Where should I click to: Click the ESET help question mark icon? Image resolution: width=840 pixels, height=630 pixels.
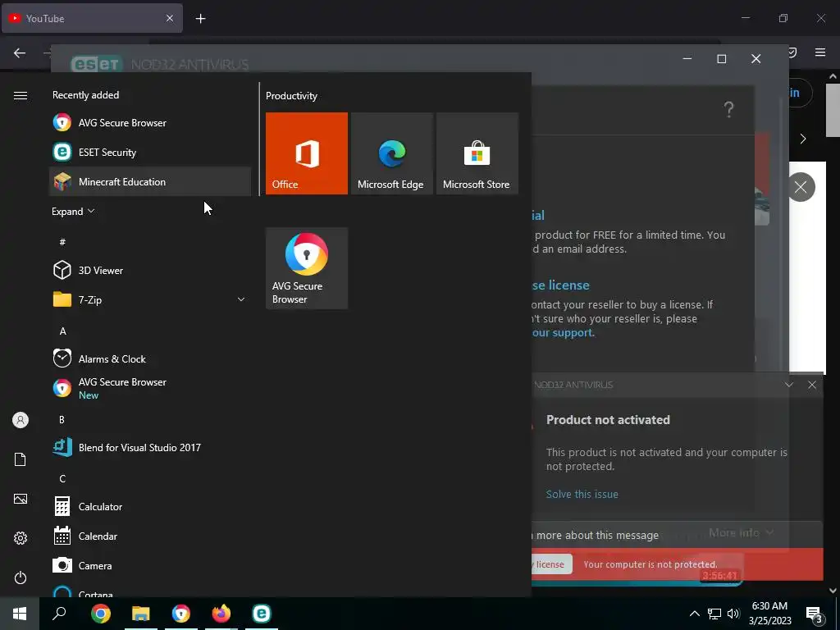[728, 110]
